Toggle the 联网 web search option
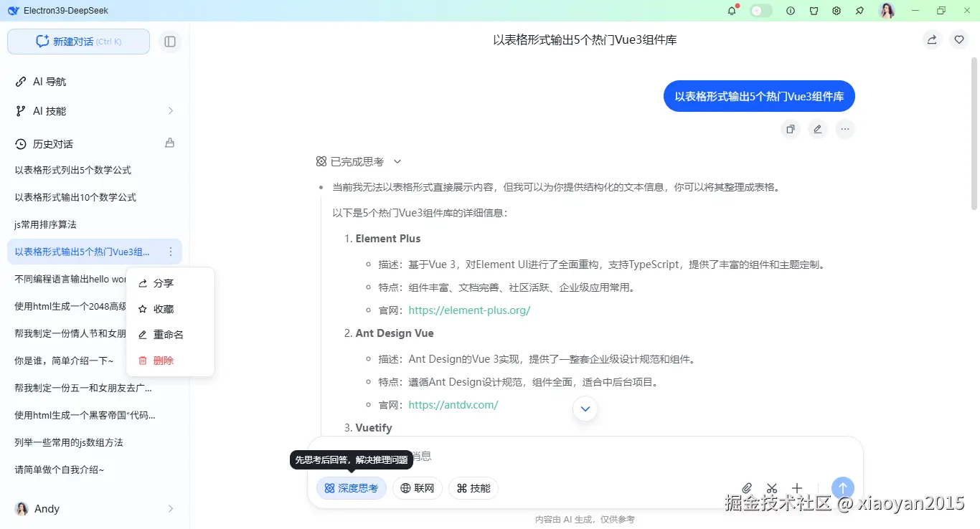This screenshot has height=529, width=980. point(417,488)
